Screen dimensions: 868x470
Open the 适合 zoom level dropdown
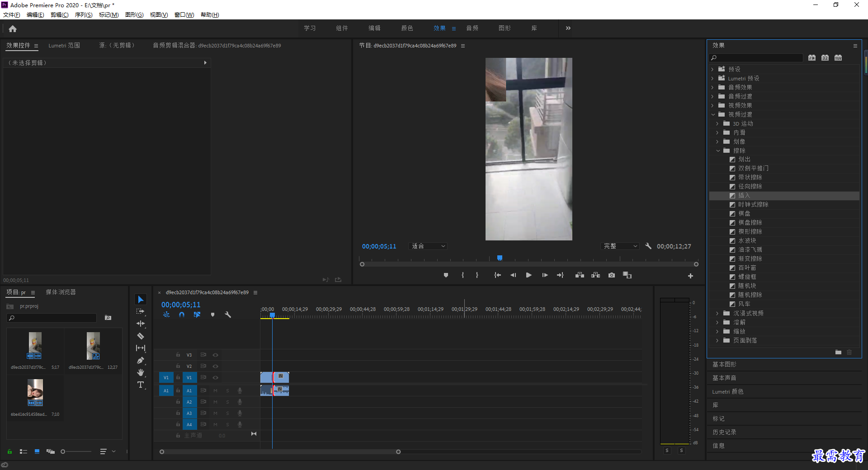[x=428, y=246]
